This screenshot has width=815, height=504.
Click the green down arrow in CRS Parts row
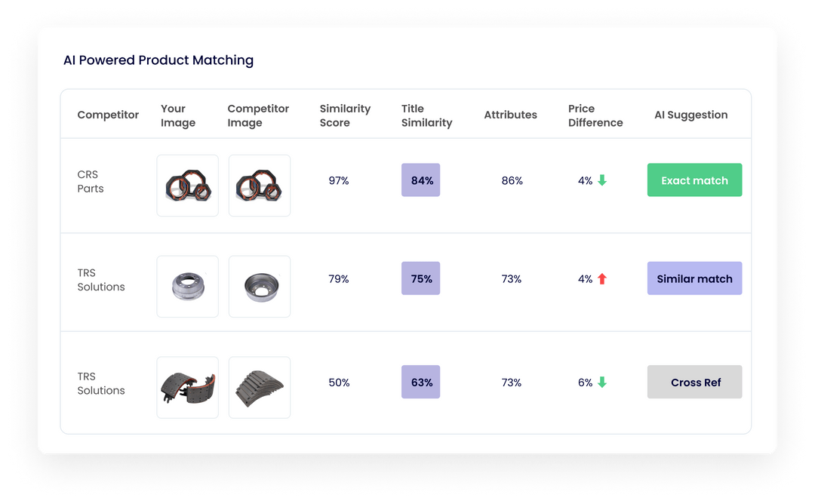pos(602,180)
